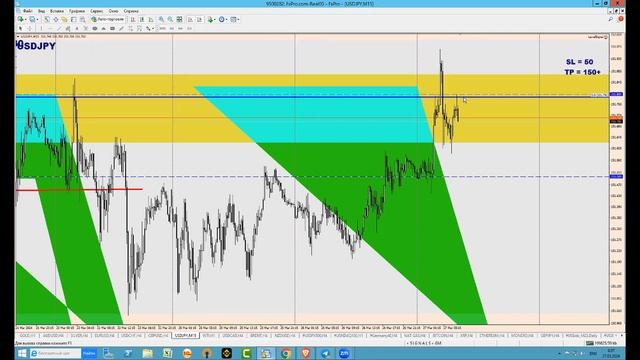Toggle the Market Watch panel icon

pos(47,20)
